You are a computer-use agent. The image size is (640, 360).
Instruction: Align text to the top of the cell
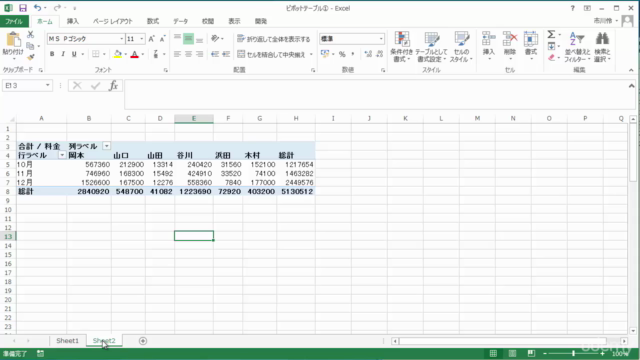177,39
